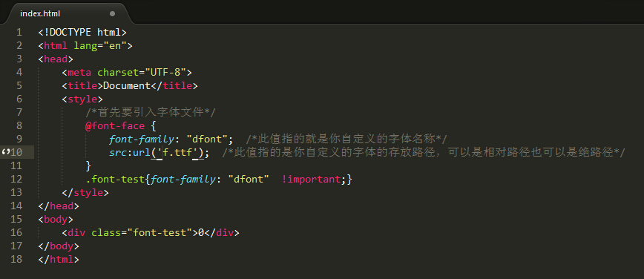The width and height of the screenshot is (644, 279).
Task: Click the gutter marker icon beside line 10
Action: click(x=5, y=152)
